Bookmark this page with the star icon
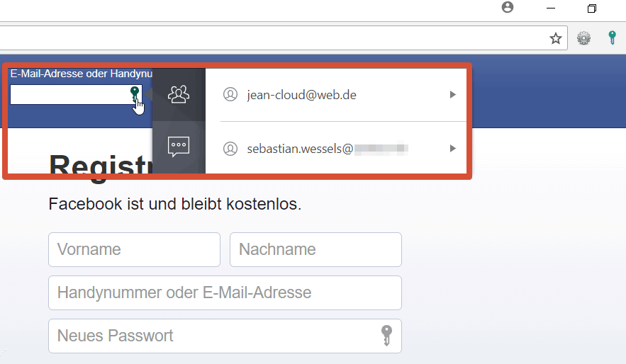Viewport: 626px width, 364px height. pos(555,39)
